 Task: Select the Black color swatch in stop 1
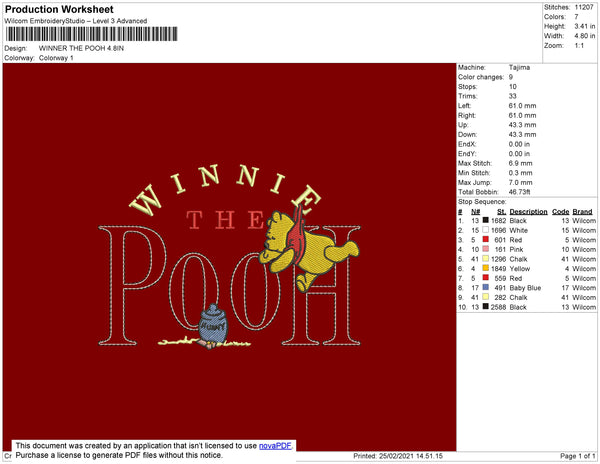pos(486,220)
